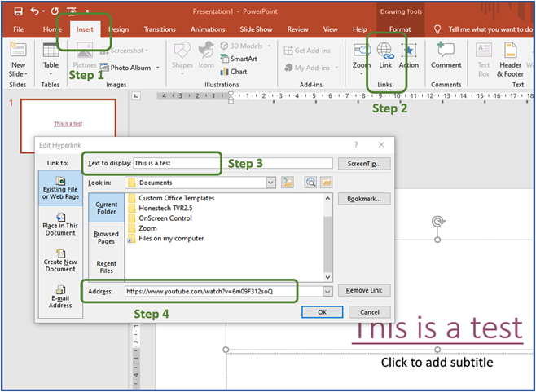Click the Undo arrow icon
536x392 pixels.
(x=35, y=11)
